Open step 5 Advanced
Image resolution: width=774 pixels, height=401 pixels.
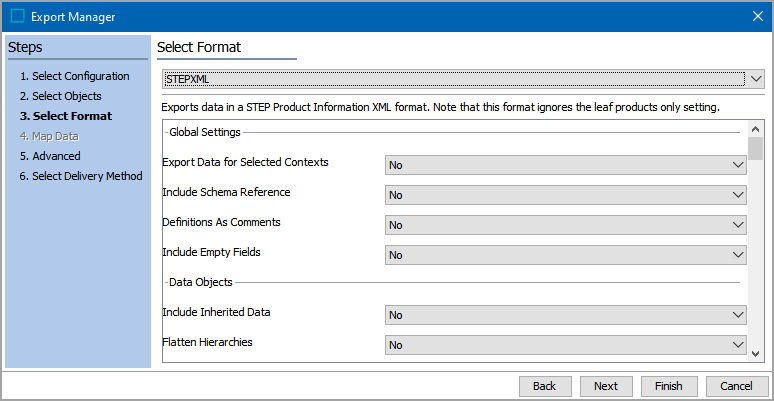[x=50, y=156]
